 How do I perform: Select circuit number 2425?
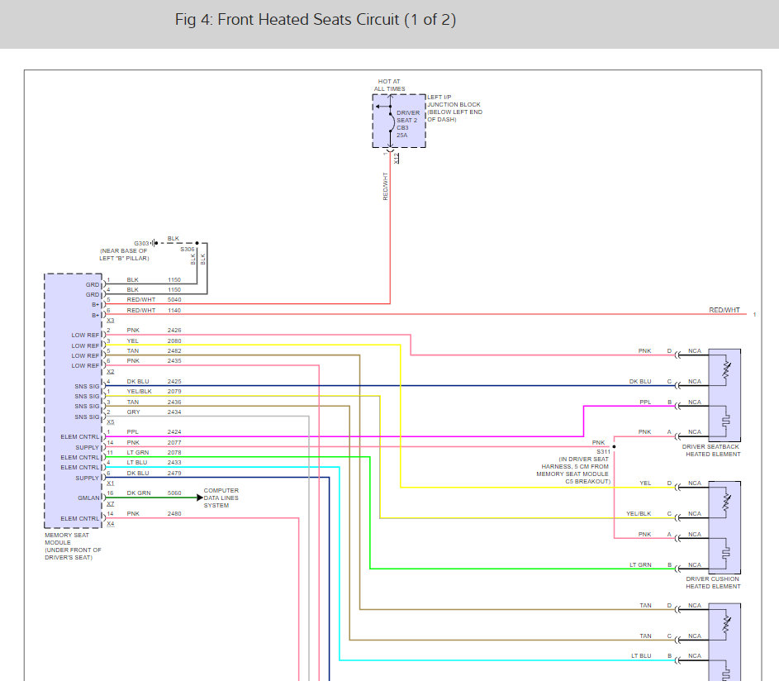(174, 381)
